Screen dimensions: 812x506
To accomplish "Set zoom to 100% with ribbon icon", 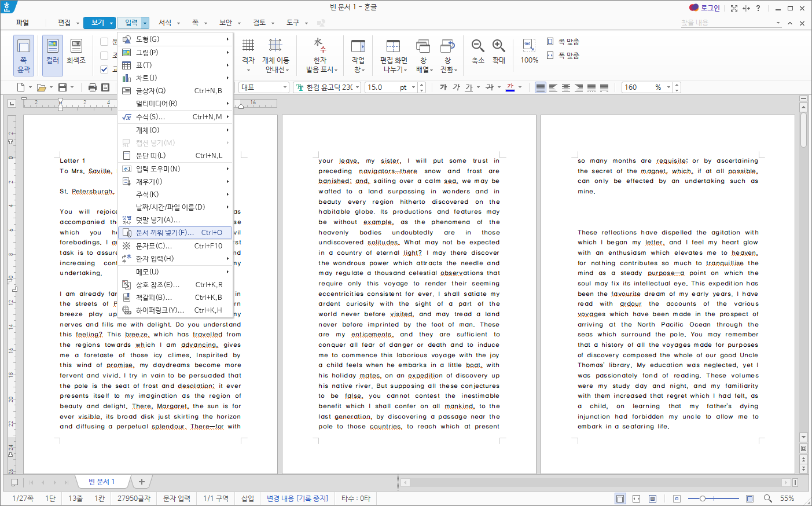I will pos(529,52).
